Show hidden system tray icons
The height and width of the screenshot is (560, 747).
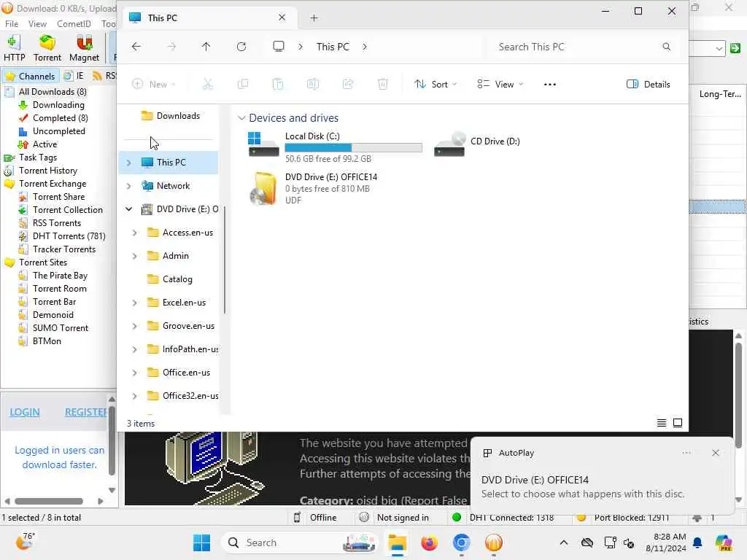564,542
